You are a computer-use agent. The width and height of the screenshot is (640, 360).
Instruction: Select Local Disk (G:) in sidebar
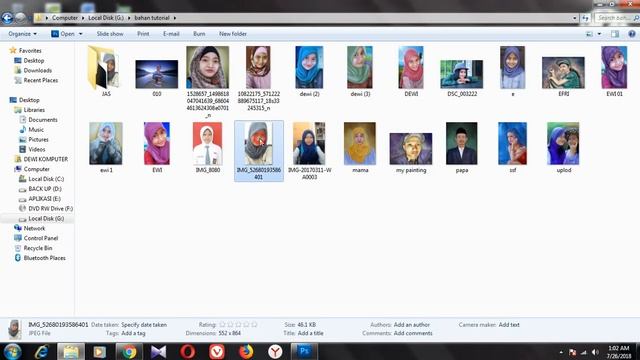point(46,219)
